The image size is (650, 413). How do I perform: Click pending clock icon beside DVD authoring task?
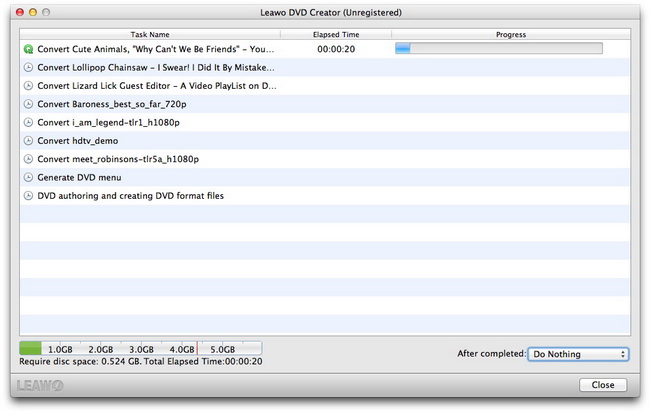pyautogui.click(x=28, y=196)
